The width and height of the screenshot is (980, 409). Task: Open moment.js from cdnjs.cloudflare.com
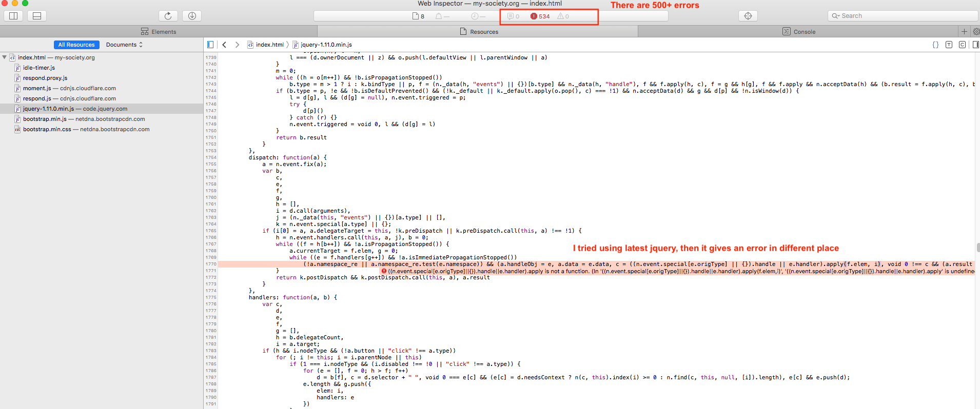pos(102,88)
